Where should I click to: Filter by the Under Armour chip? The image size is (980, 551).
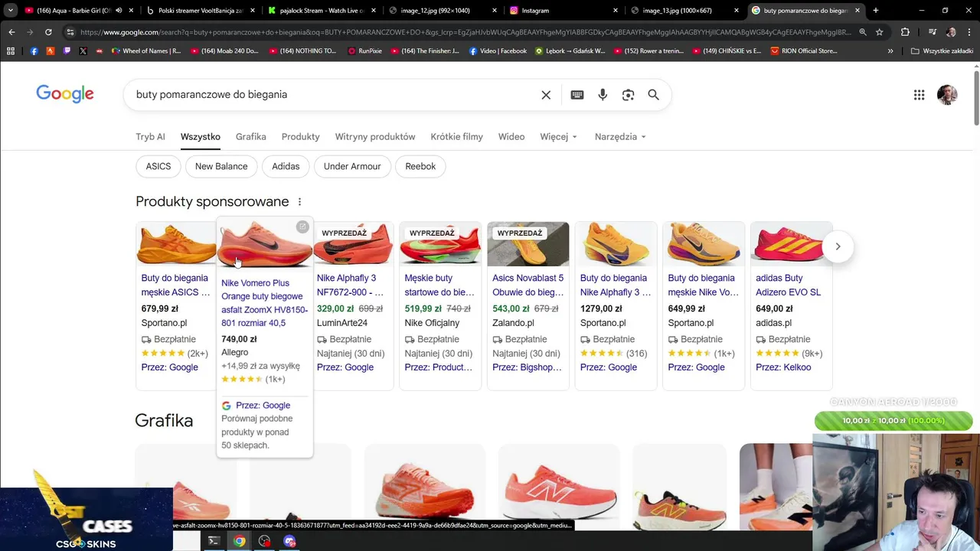click(352, 166)
